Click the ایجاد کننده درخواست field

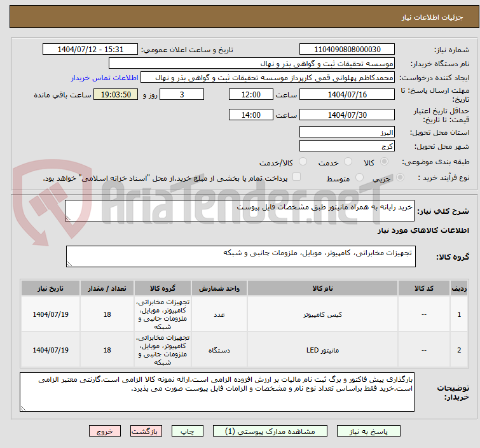tap(268, 78)
